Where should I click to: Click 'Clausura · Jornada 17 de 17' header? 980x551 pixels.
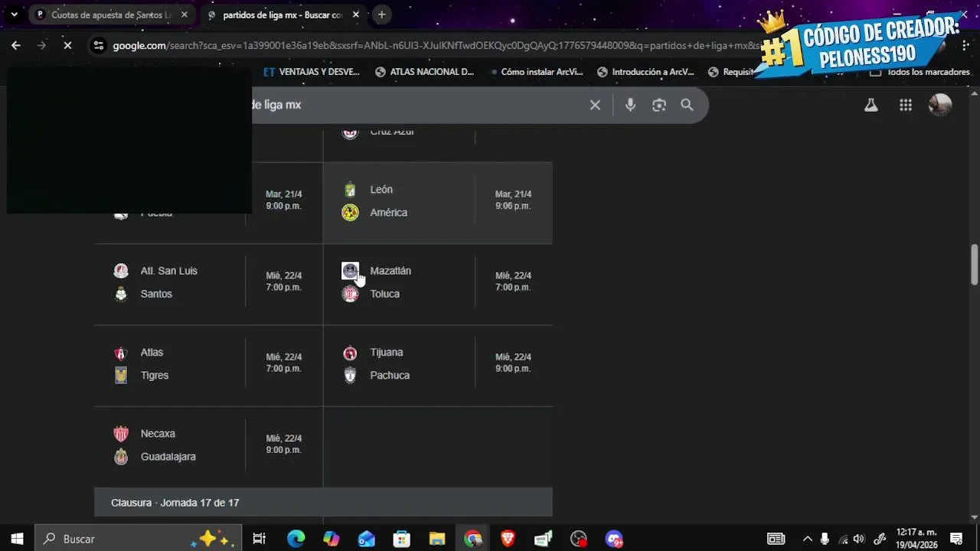click(323, 503)
